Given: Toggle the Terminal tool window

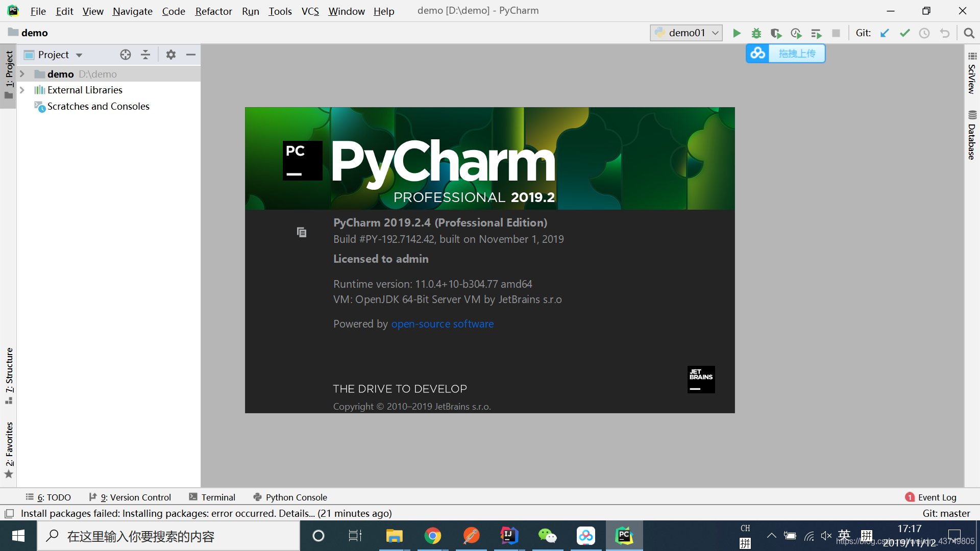Looking at the screenshot, I should click(212, 497).
